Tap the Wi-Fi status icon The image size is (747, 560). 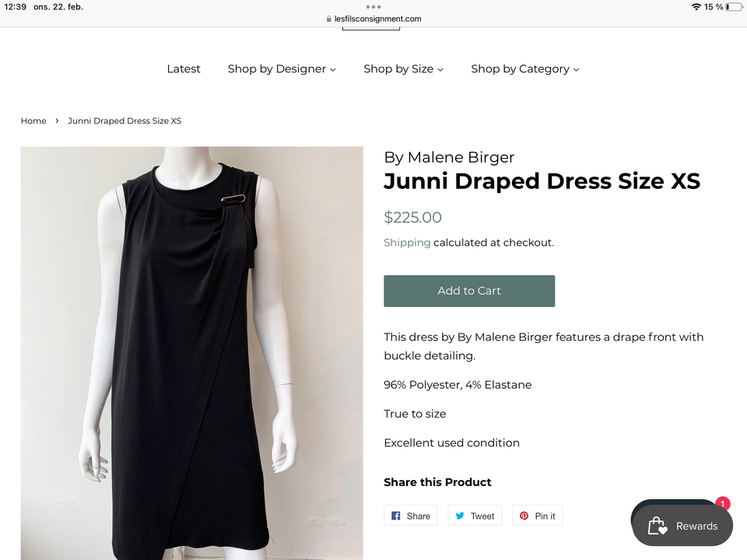coord(696,7)
